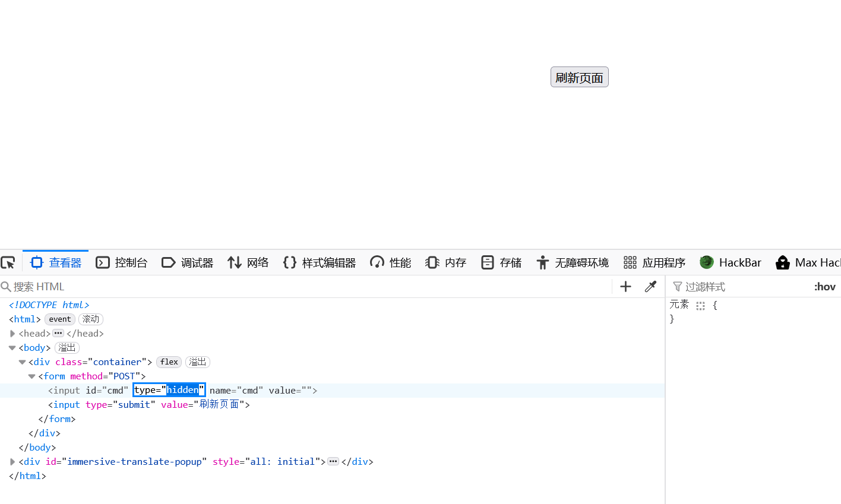Select the input type="submit" node
The width and height of the screenshot is (841, 504).
[149, 404]
